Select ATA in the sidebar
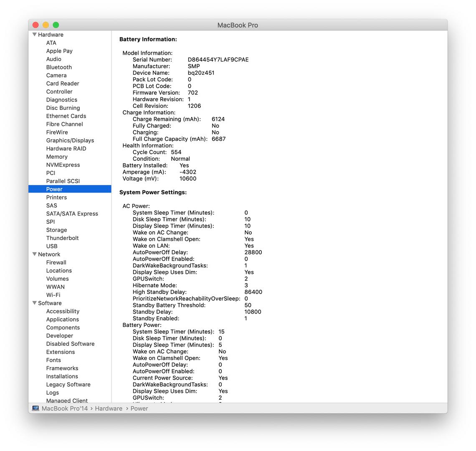Image resolution: width=476 pixels, height=451 pixels. (x=51, y=43)
